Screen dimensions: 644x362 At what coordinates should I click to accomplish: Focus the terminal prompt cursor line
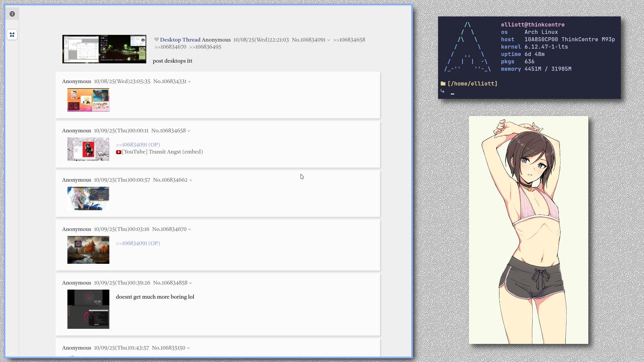pos(452,94)
